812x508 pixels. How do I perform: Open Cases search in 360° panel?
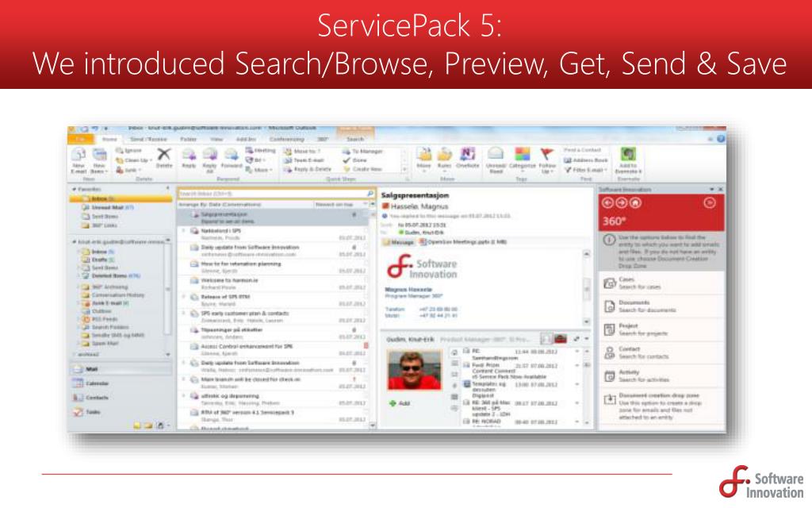pyautogui.click(x=662, y=283)
